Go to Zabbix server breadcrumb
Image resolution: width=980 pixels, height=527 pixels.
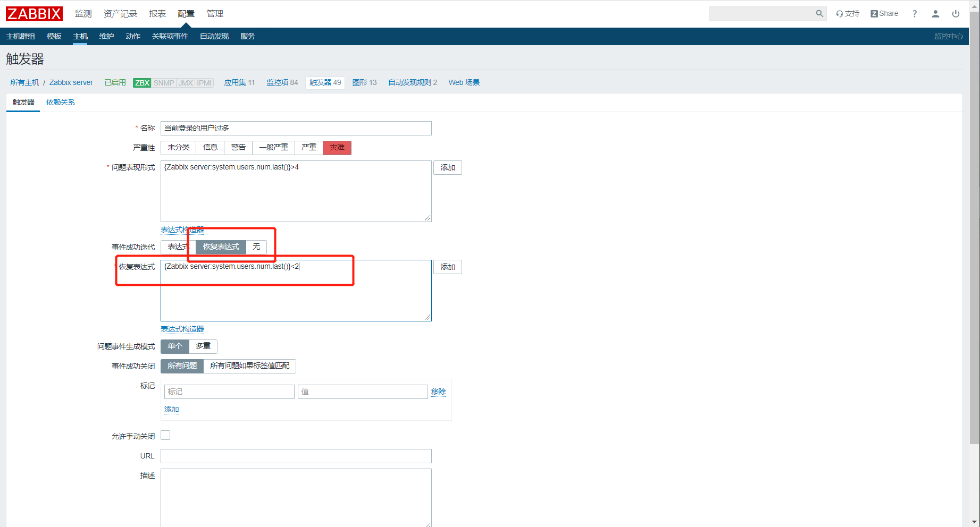click(x=71, y=83)
